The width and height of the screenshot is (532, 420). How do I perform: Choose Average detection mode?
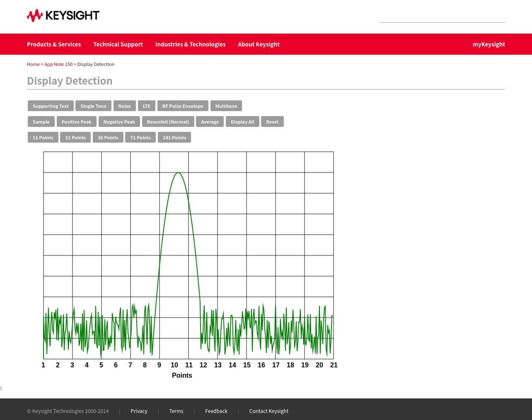pyautogui.click(x=210, y=122)
